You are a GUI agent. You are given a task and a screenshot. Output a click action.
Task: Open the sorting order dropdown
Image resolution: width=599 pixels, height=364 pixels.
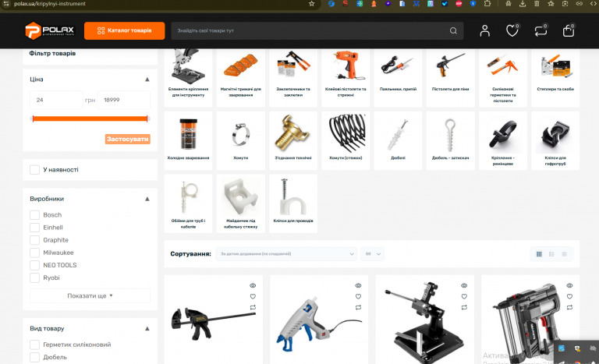tap(286, 254)
